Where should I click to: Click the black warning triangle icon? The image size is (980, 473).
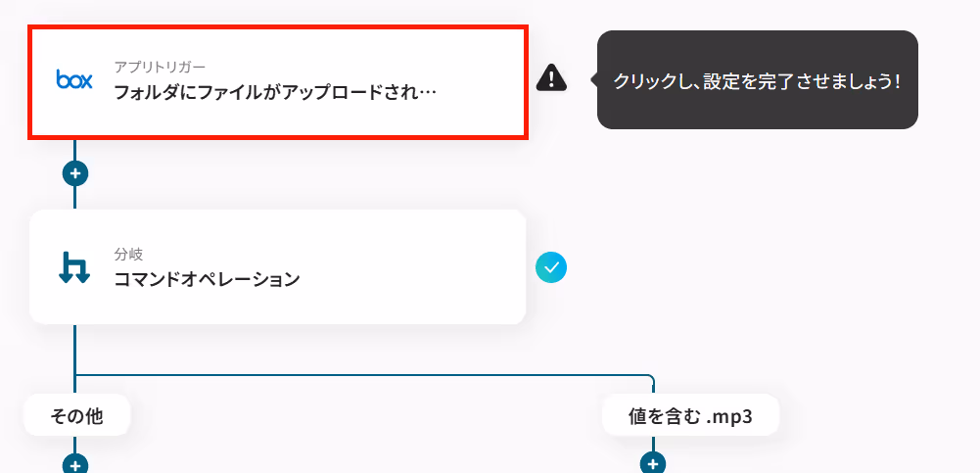[x=551, y=77]
